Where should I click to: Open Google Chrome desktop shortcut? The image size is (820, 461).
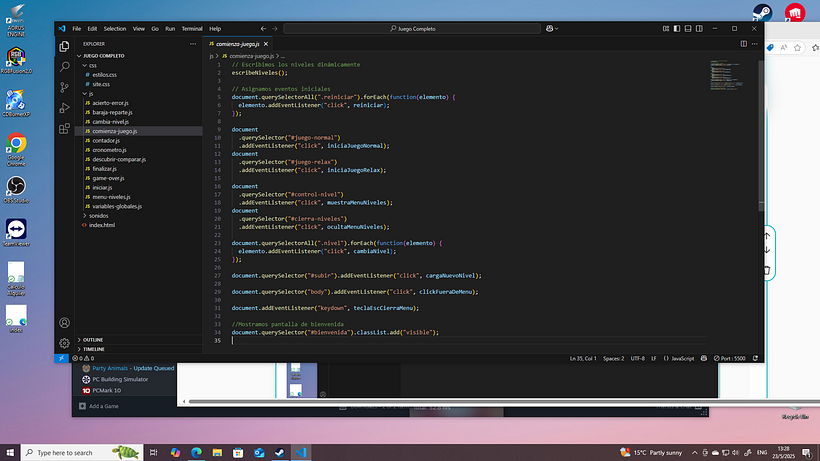click(16, 149)
